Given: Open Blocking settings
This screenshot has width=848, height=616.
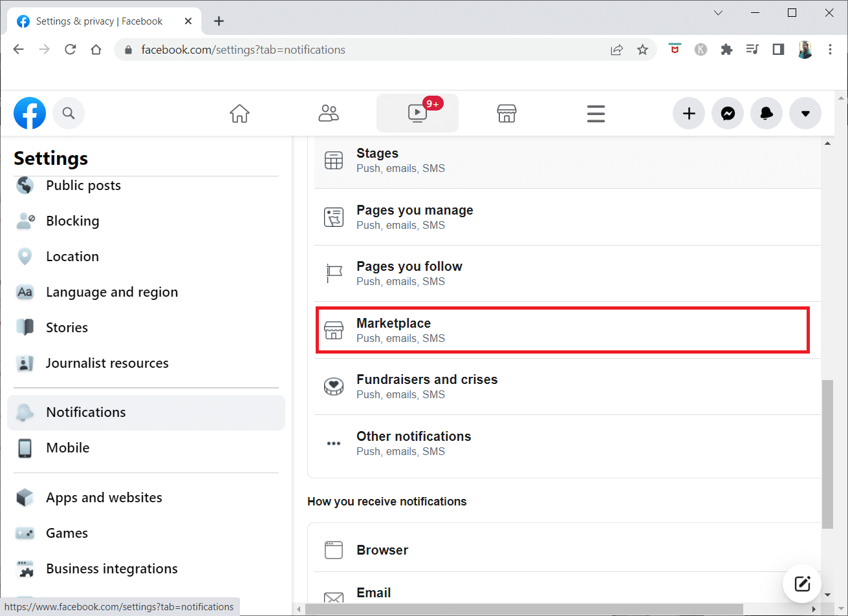Looking at the screenshot, I should [146, 221].
